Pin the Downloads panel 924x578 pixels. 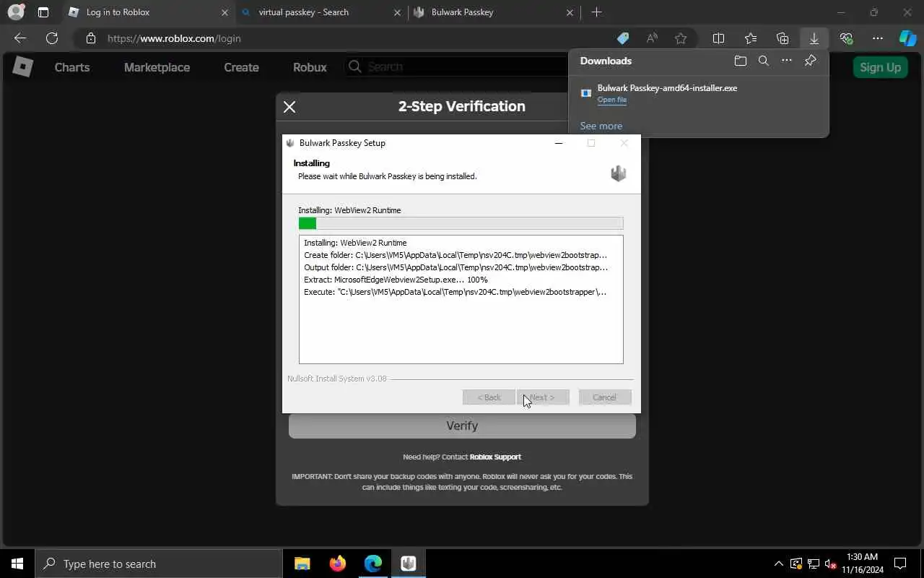811,61
